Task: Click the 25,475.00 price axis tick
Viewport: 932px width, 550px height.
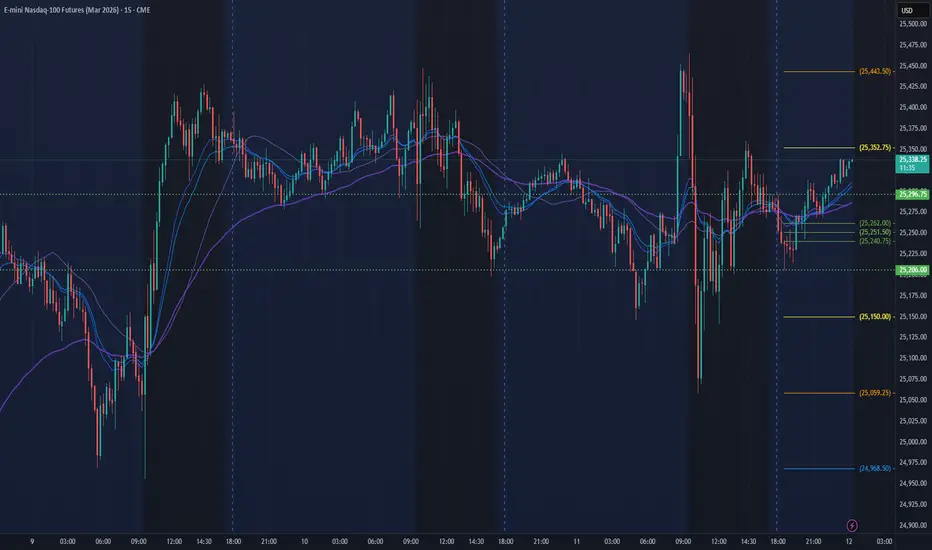Action: [913, 45]
